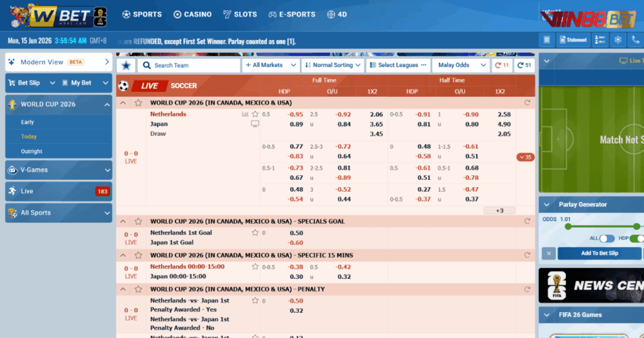Click the phone contact icon
The image size is (644, 338).
click(635, 40)
